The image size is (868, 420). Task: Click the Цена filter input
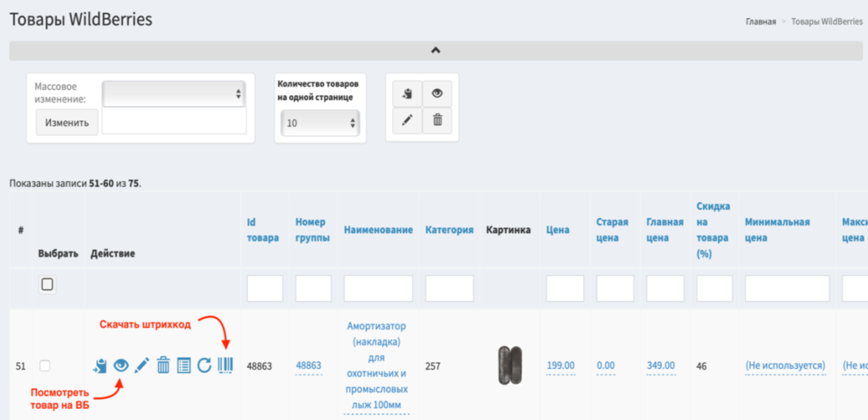pyautogui.click(x=565, y=288)
